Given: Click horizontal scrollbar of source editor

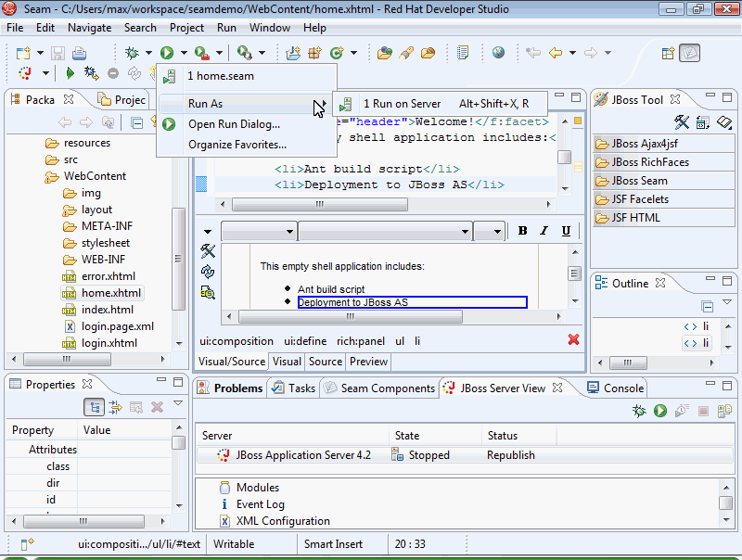Looking at the screenshot, I should pyautogui.click(x=386, y=204).
